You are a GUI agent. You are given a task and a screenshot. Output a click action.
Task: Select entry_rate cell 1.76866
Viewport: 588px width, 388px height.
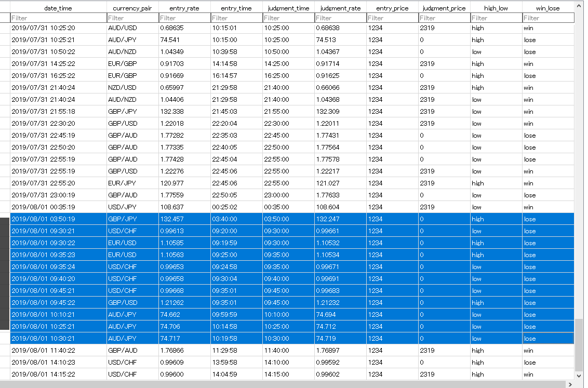pos(184,351)
